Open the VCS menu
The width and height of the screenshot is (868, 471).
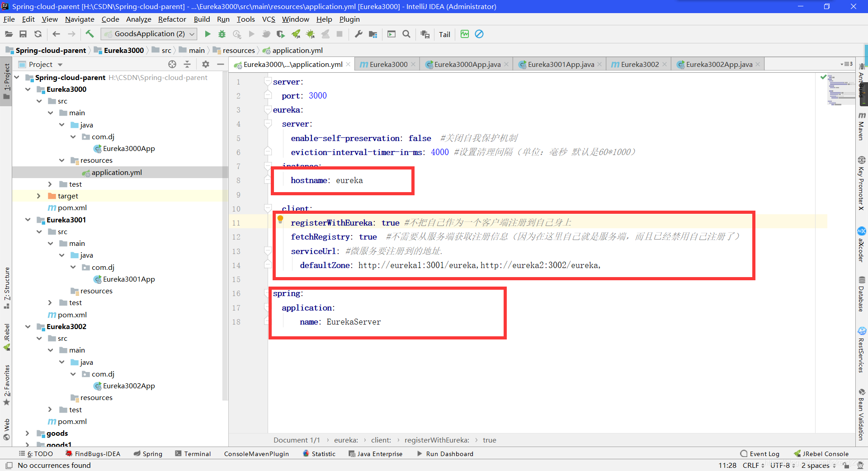[269, 19]
